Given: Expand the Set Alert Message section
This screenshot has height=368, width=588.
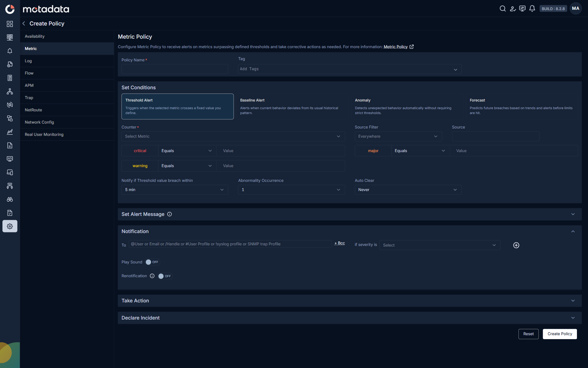Looking at the screenshot, I should coord(573,214).
